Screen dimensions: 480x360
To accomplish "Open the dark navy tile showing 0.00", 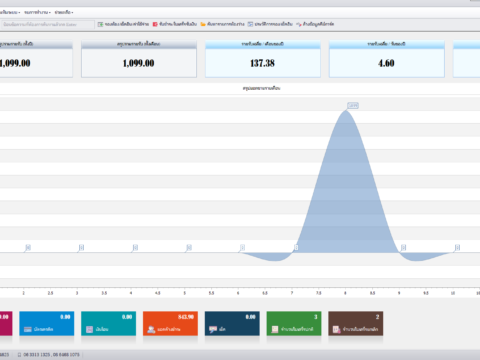I will [232, 323].
